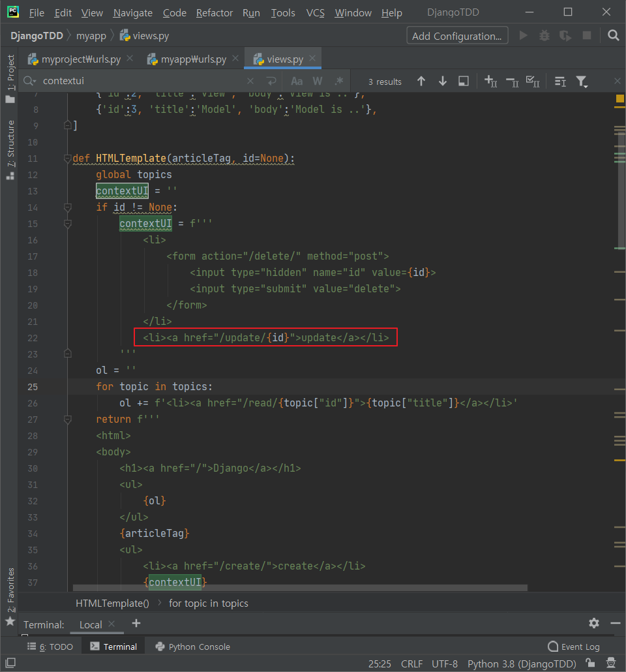Open the Navigate menu
The height and width of the screenshot is (672, 626).
133,13
